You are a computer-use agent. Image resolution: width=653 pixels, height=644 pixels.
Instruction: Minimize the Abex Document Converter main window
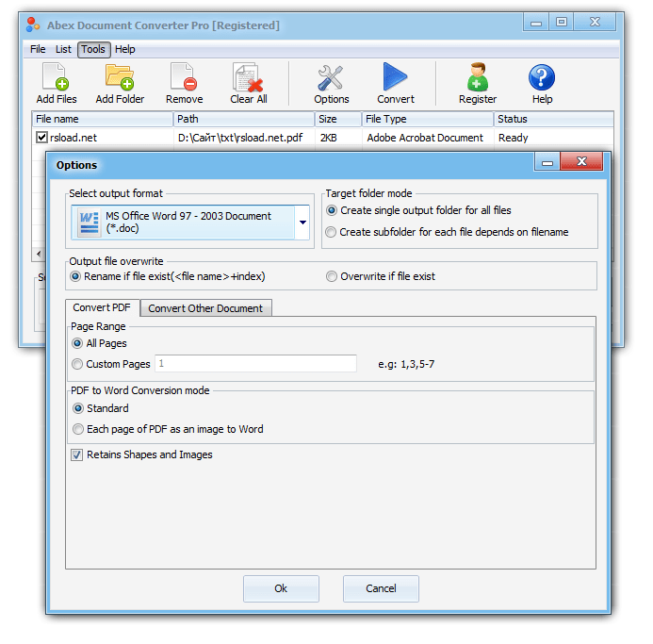(536, 22)
